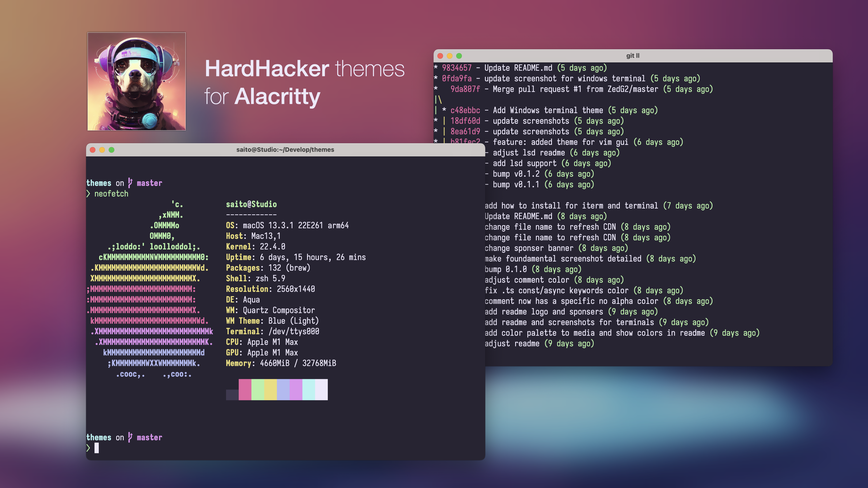Click the cyan color swatch in neofetch palette
The height and width of the screenshot is (488, 868).
pyautogui.click(x=308, y=389)
